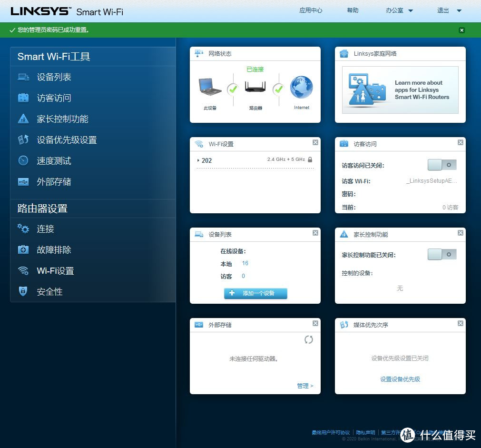
Task: Click the sidebar 故障排除 first-aid icon
Action: click(23, 249)
